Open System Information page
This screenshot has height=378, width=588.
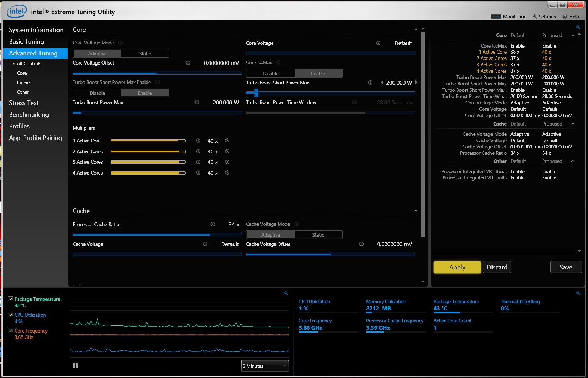click(x=36, y=30)
